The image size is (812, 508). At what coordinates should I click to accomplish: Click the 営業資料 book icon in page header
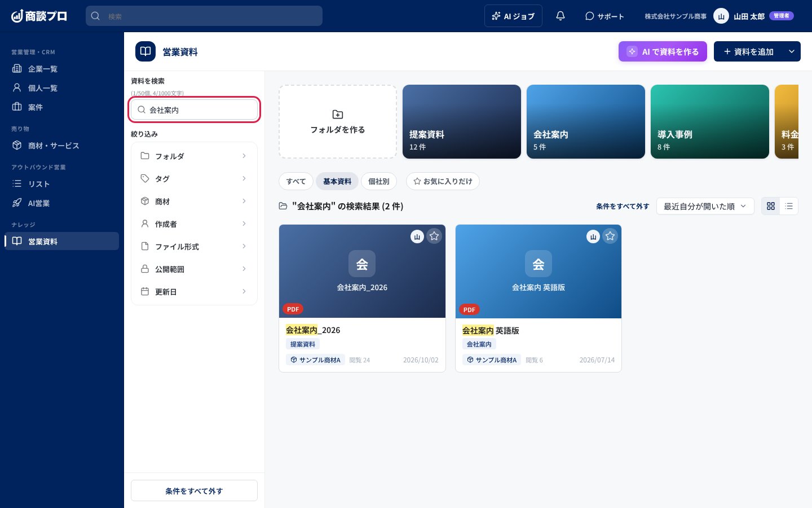(145, 51)
